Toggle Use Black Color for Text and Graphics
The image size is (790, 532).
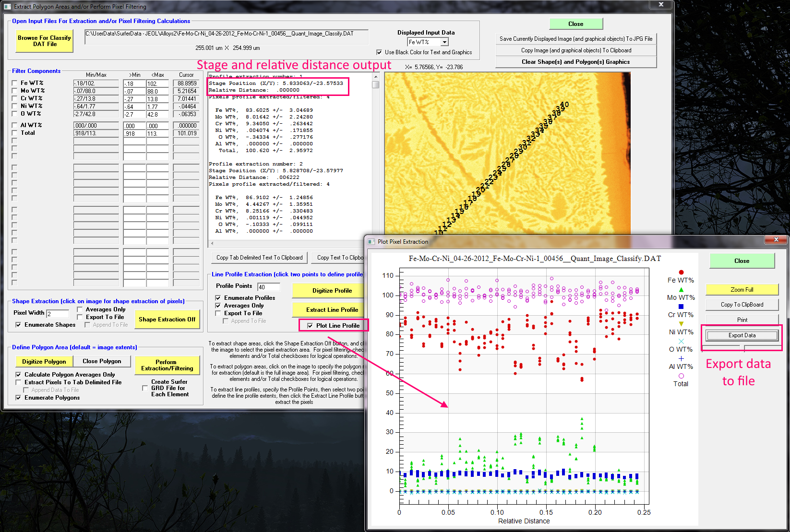[x=379, y=52]
